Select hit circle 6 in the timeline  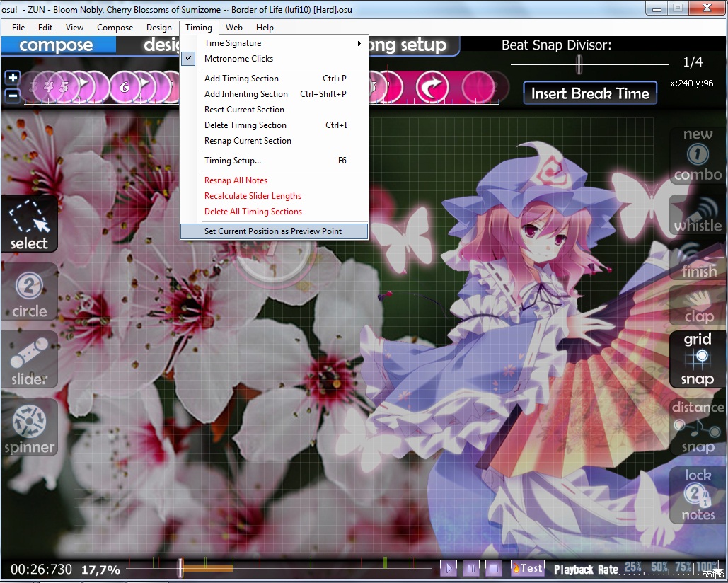pyautogui.click(x=125, y=87)
